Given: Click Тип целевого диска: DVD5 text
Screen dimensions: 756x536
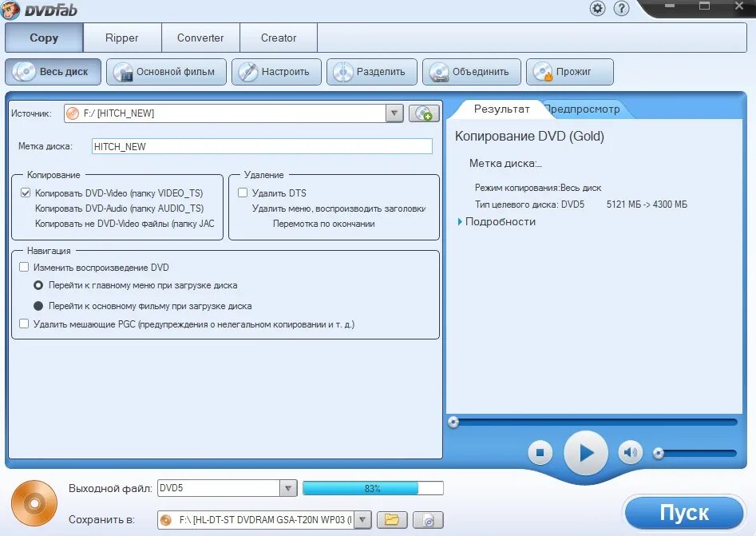Looking at the screenshot, I should point(529,204).
